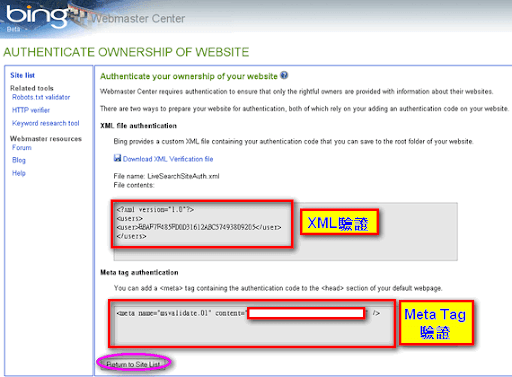The image size is (512, 377).
Task: Click the closing '</users>' line
Action: tap(131, 236)
